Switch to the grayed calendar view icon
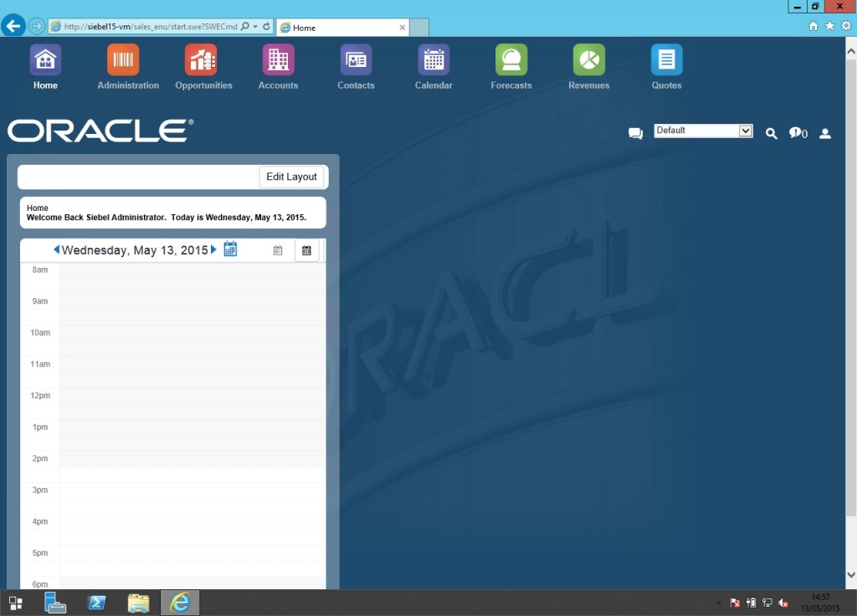The image size is (857, 616). (278, 250)
